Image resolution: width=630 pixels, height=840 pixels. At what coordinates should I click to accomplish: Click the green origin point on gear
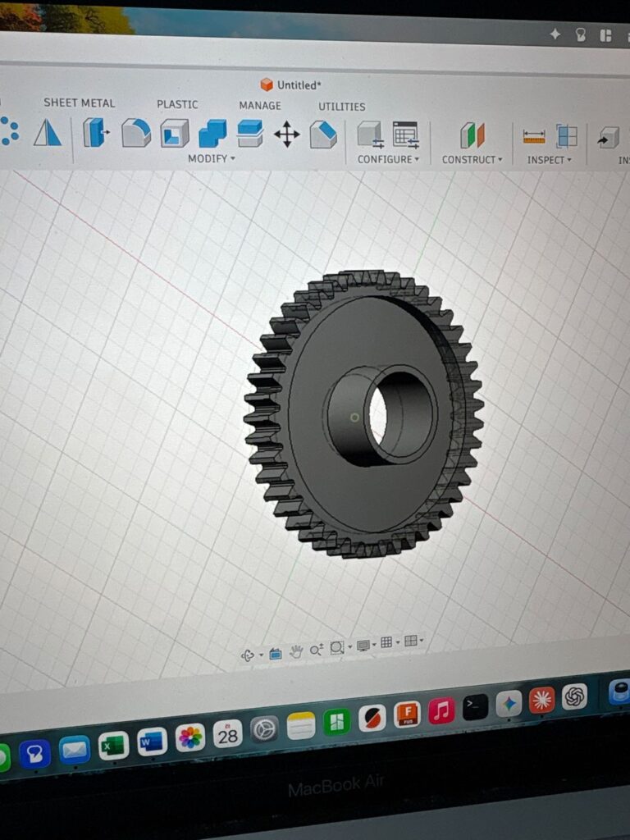pos(354,418)
